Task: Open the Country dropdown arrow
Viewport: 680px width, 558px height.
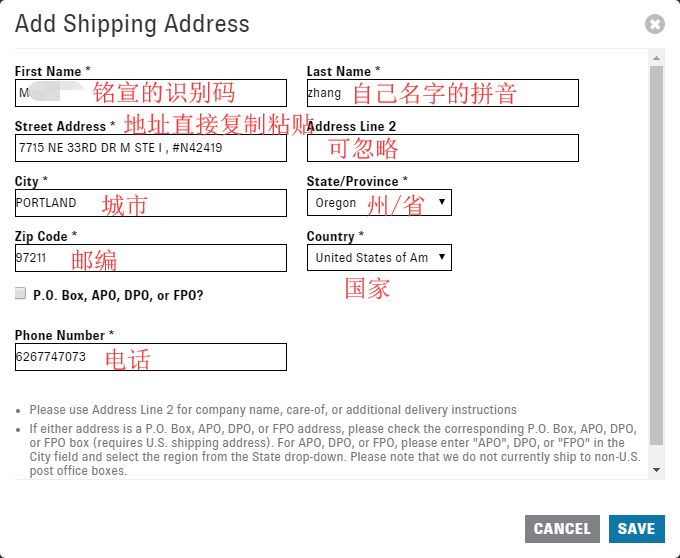Action: point(441,257)
